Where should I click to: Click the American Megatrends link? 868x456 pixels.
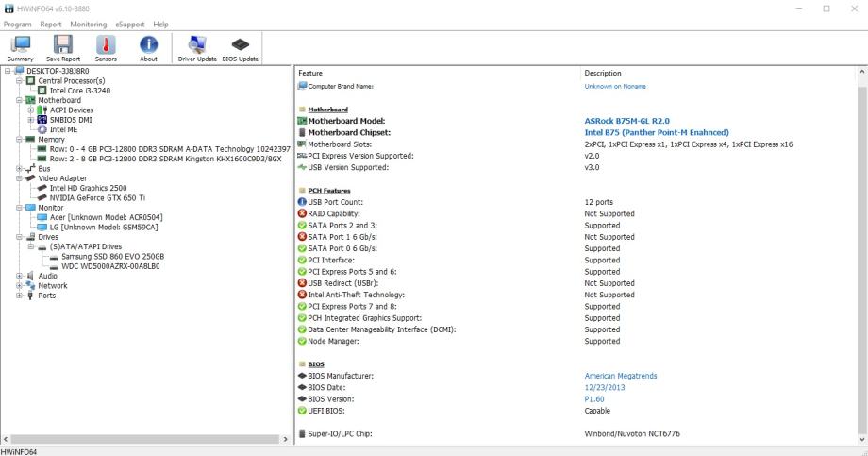pos(621,376)
